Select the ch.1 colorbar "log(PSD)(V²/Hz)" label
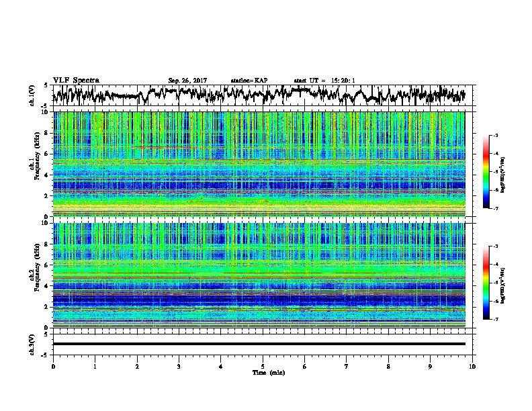 [503, 175]
